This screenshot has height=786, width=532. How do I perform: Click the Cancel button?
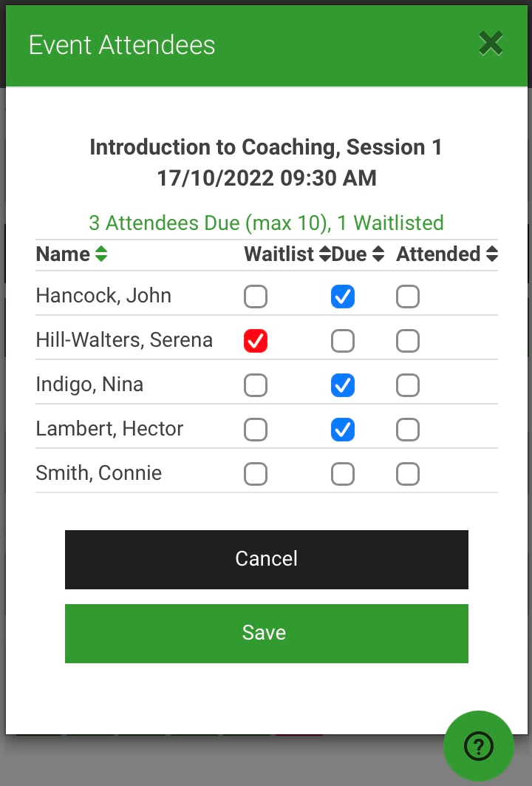[267, 560]
